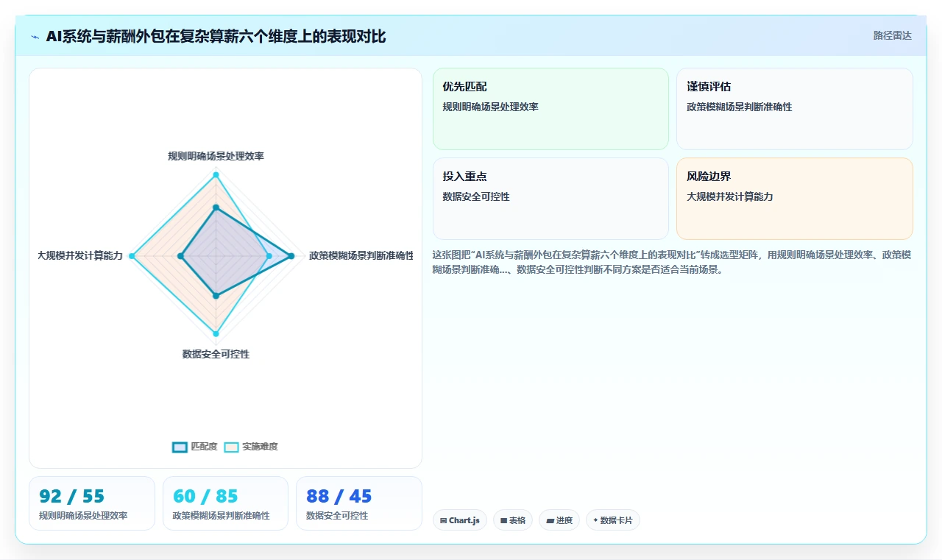Click the 88 / 45 stat card

[359, 503]
